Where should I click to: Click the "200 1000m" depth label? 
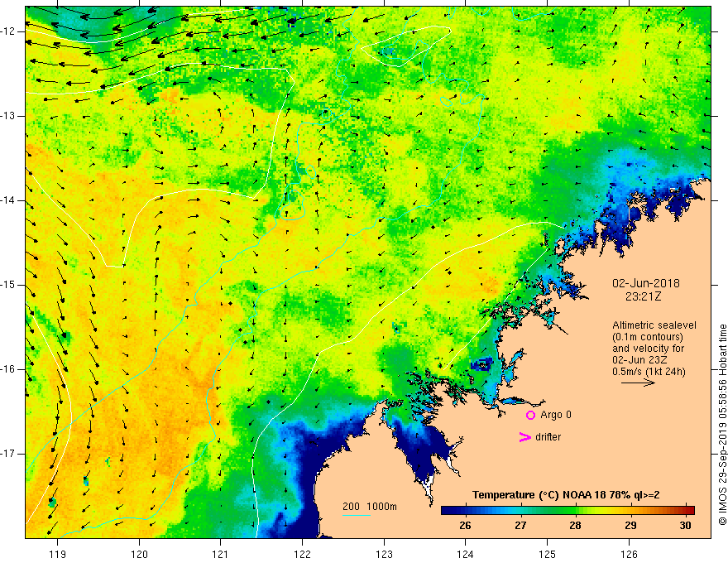click(x=370, y=507)
